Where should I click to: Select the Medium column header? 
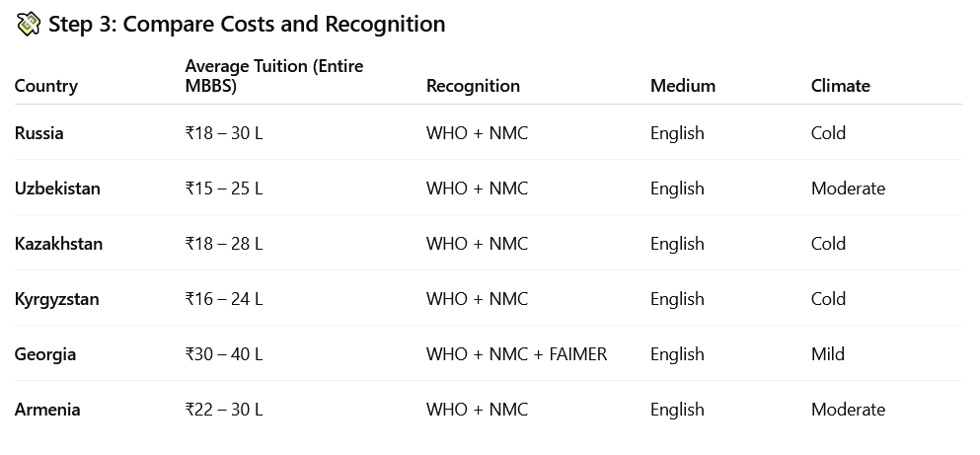pos(683,86)
